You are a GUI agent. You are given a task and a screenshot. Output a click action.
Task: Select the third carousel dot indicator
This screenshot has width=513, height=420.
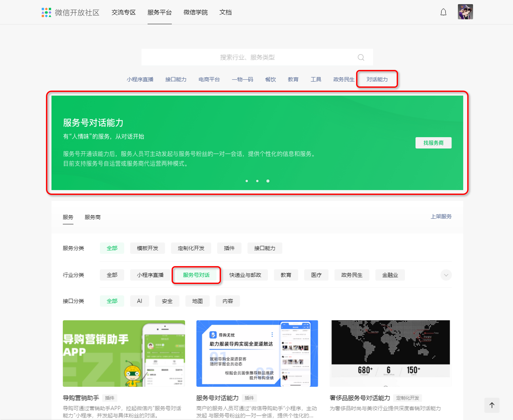point(268,181)
